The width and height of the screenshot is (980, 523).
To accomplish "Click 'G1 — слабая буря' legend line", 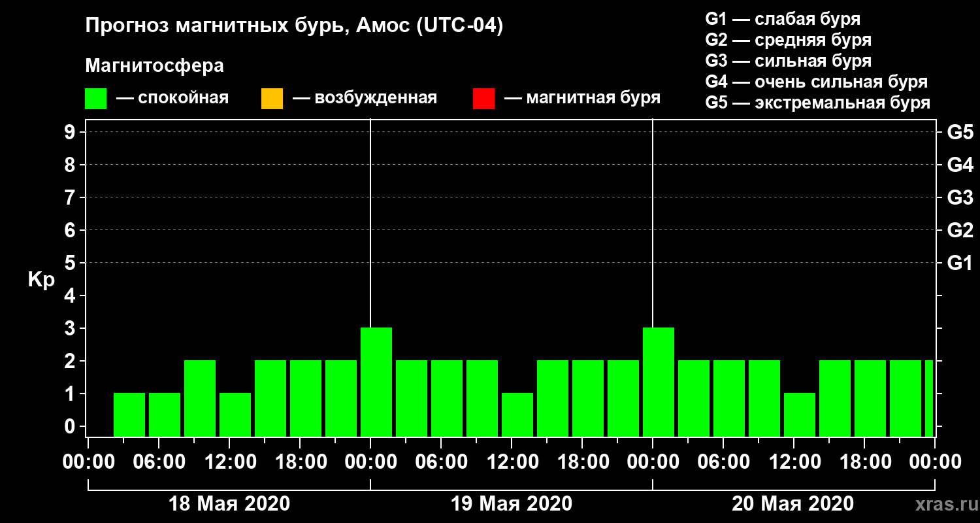I will click(x=783, y=18).
